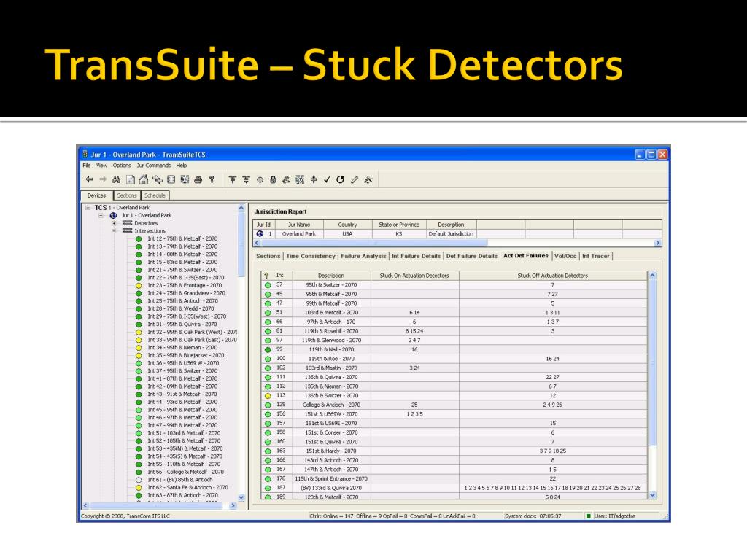
Task: Click the padlock toolbar icon
Action: [x=273, y=179]
